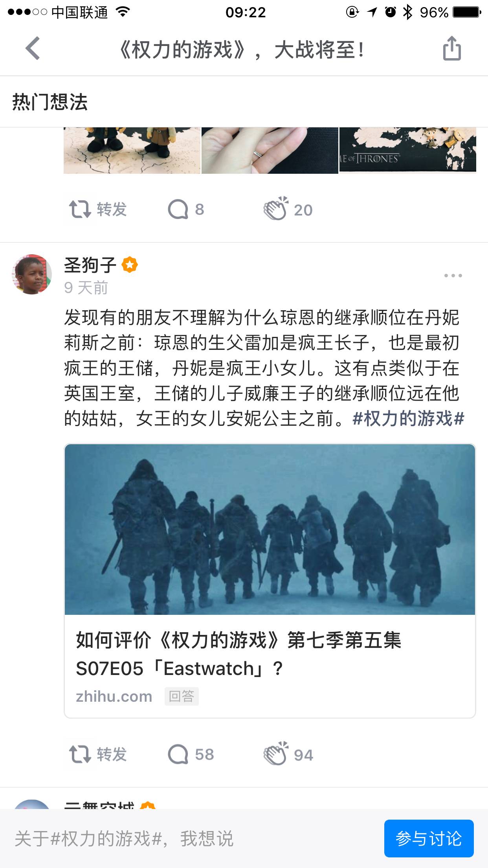Tap the 圣狗子 username
The height and width of the screenshot is (868, 488).
90,265
